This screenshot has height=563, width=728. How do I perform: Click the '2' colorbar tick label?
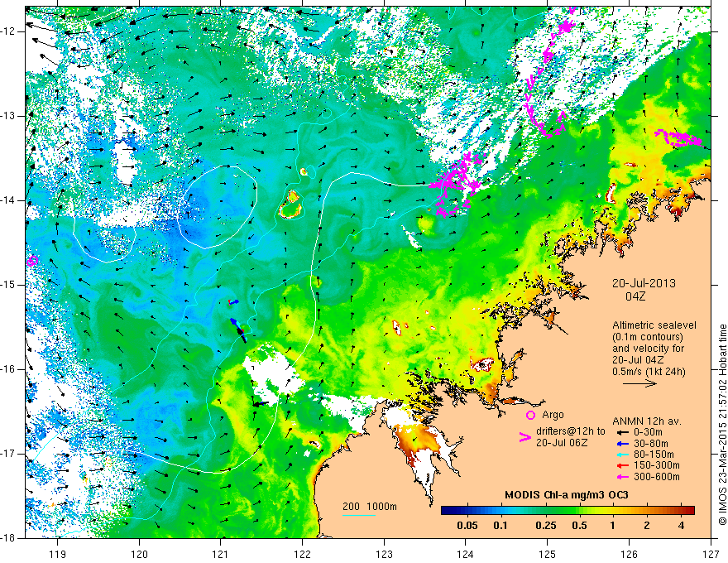tap(647, 526)
